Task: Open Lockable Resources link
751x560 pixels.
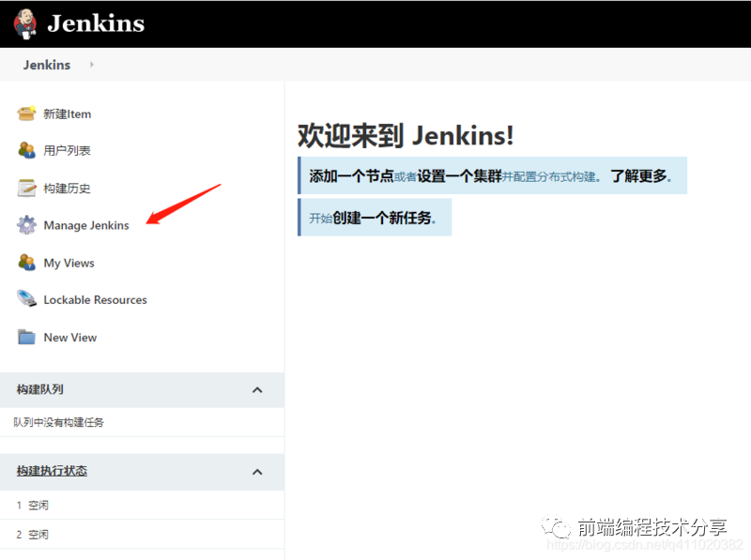Action: point(96,300)
